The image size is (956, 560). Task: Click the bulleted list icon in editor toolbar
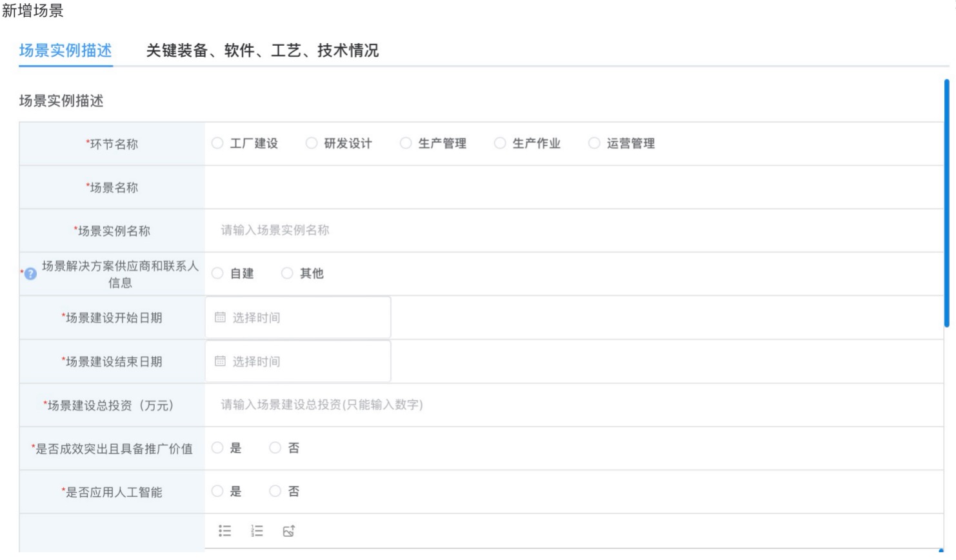pyautogui.click(x=224, y=531)
